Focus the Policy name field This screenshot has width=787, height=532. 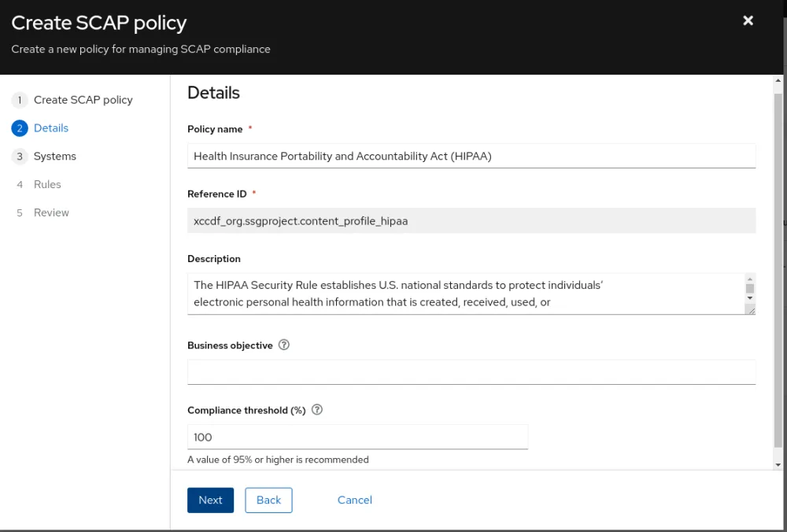[471, 156]
